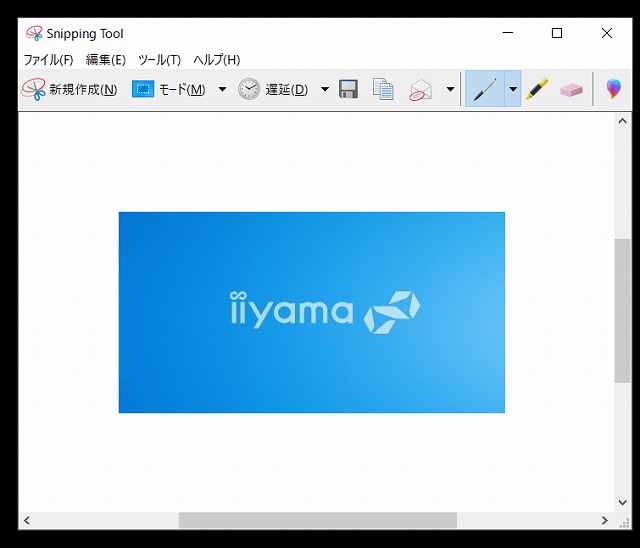Open the Pen options dropdown arrow
The height and width of the screenshot is (548, 640).
point(513,89)
